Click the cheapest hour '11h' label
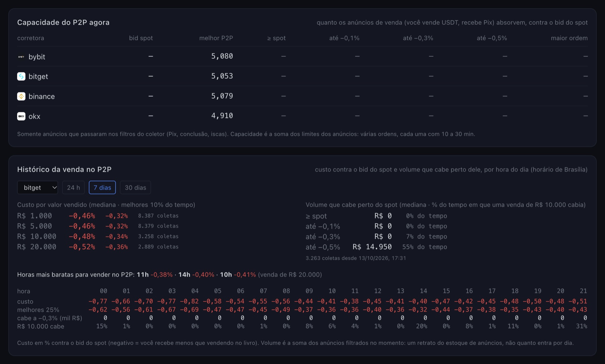This screenshot has width=605, height=364. tap(143, 275)
